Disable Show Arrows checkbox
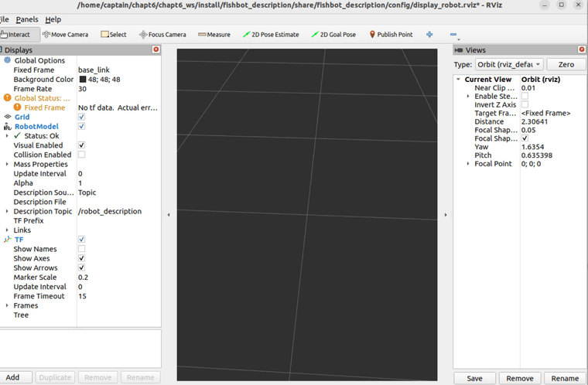 pyautogui.click(x=81, y=267)
